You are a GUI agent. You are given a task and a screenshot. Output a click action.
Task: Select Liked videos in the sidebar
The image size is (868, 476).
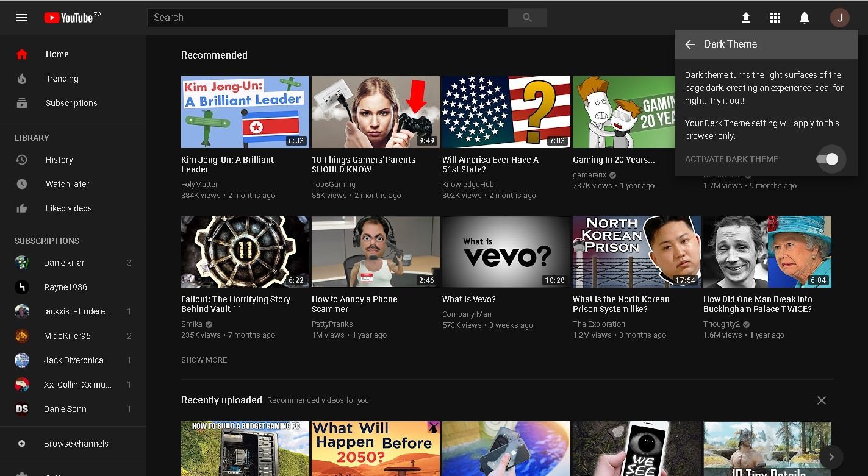coord(73,208)
